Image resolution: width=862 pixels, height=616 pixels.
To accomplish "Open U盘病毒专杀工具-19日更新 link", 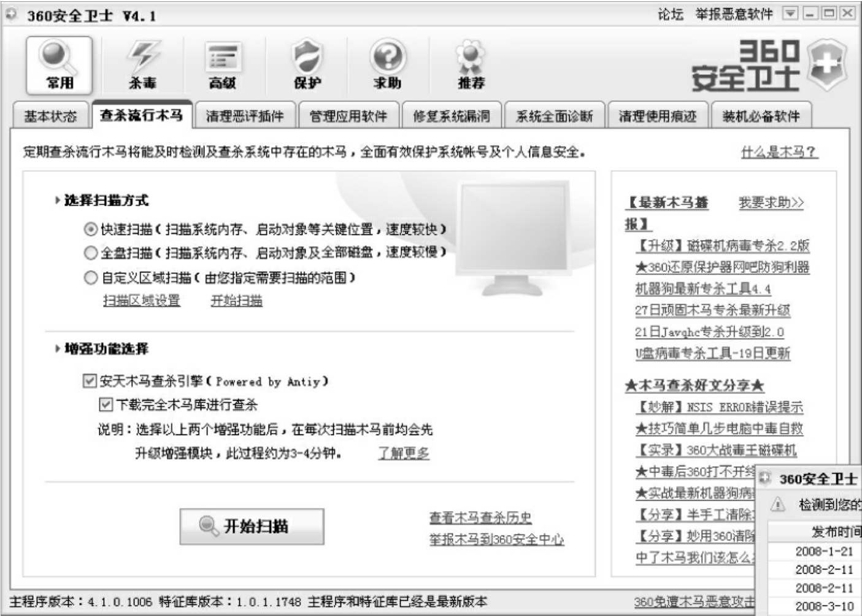I will tap(712, 353).
